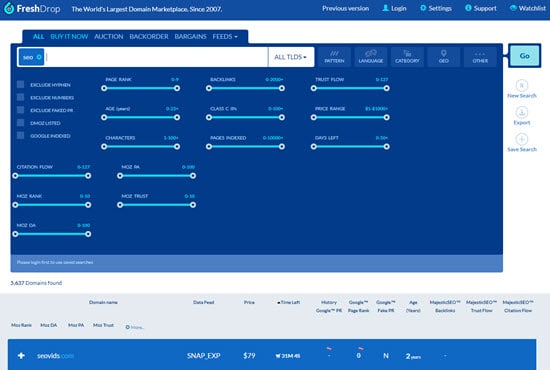The width and height of the screenshot is (550, 370).
Task: Switch to BACKORDER tab
Action: click(149, 36)
